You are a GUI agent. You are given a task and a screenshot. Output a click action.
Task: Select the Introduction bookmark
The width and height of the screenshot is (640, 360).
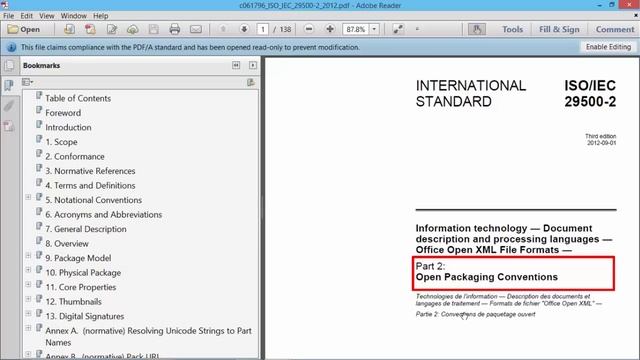click(68, 127)
